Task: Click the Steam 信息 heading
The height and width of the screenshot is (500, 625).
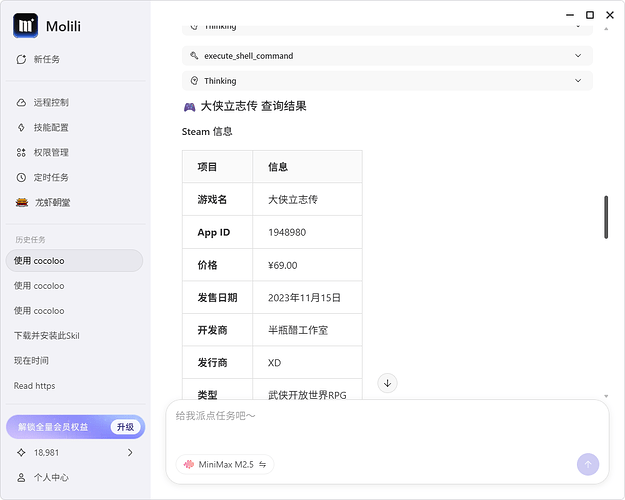Action: 207,132
